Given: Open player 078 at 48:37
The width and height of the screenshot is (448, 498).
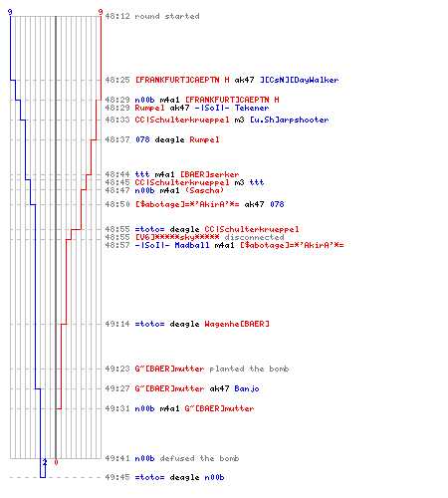Looking at the screenshot, I should [x=142, y=139].
